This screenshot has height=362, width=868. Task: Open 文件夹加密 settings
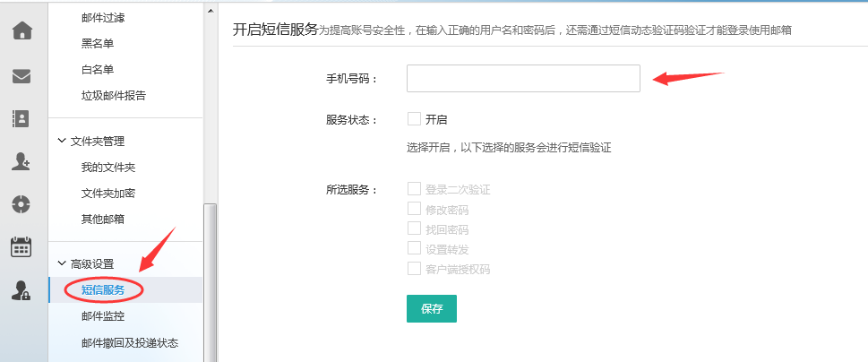[107, 193]
